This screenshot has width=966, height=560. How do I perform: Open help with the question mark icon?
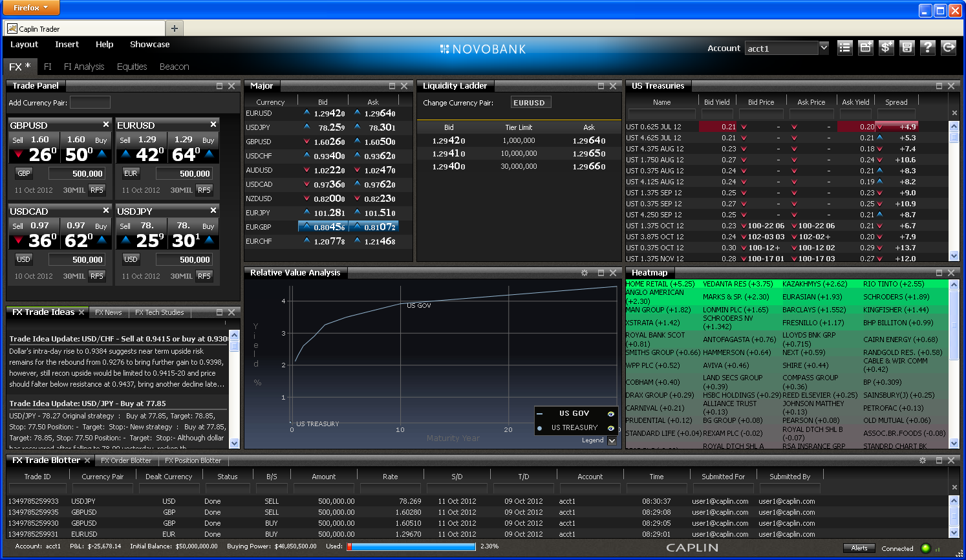(928, 47)
